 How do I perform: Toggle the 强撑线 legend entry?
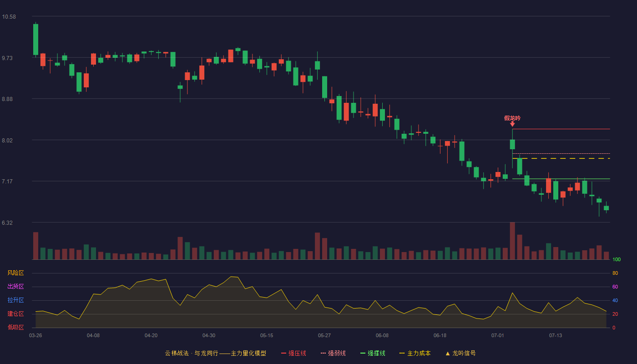(373, 353)
